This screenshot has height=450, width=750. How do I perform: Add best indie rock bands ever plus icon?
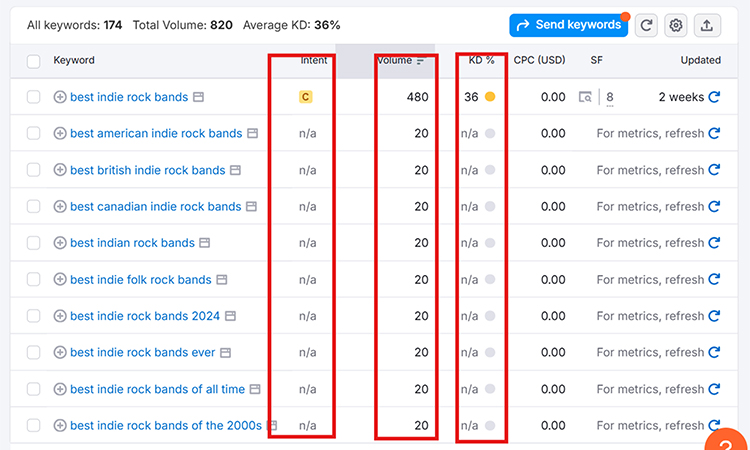pos(60,352)
